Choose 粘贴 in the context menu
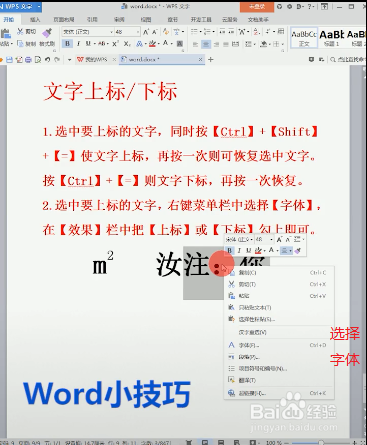Screen dimensions: 367x445 (278, 296)
